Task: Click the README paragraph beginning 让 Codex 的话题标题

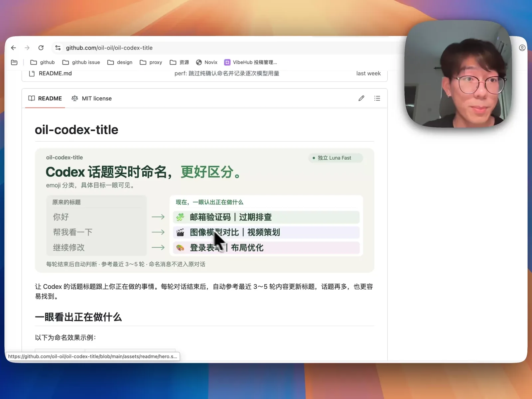Action: 204,291
